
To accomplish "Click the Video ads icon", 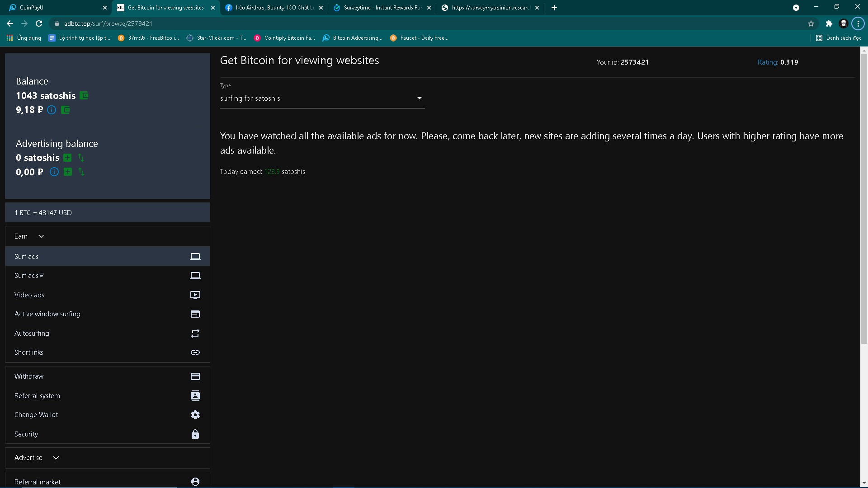I will point(195,294).
